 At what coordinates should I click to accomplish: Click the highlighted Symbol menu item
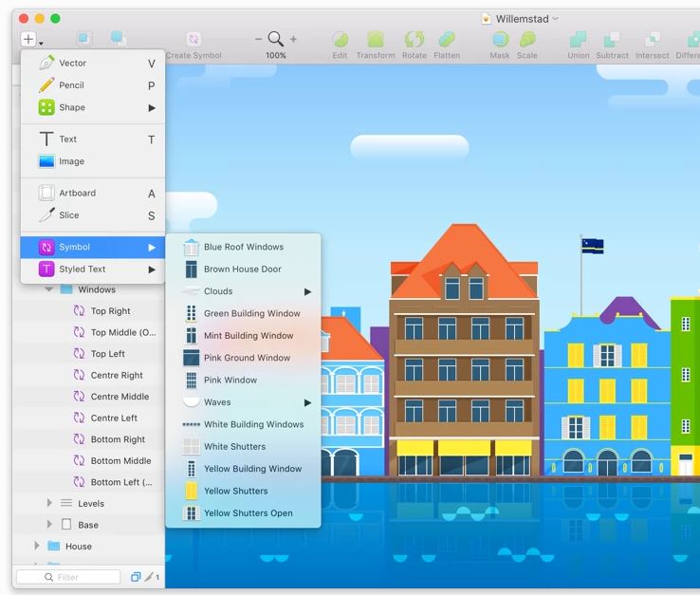[x=93, y=247]
